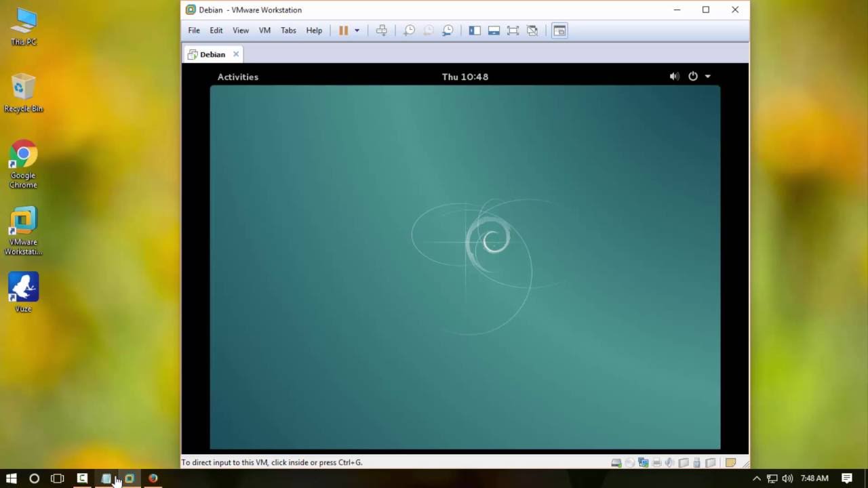The height and width of the screenshot is (488, 868).
Task: Switch to VMware Workstation taskbar icon
Action: click(129, 479)
